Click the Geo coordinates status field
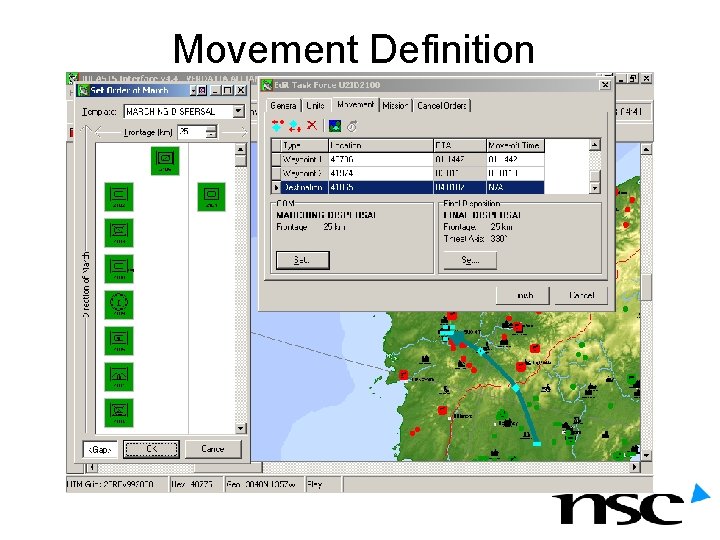The width and height of the screenshot is (720, 540). (x=264, y=484)
